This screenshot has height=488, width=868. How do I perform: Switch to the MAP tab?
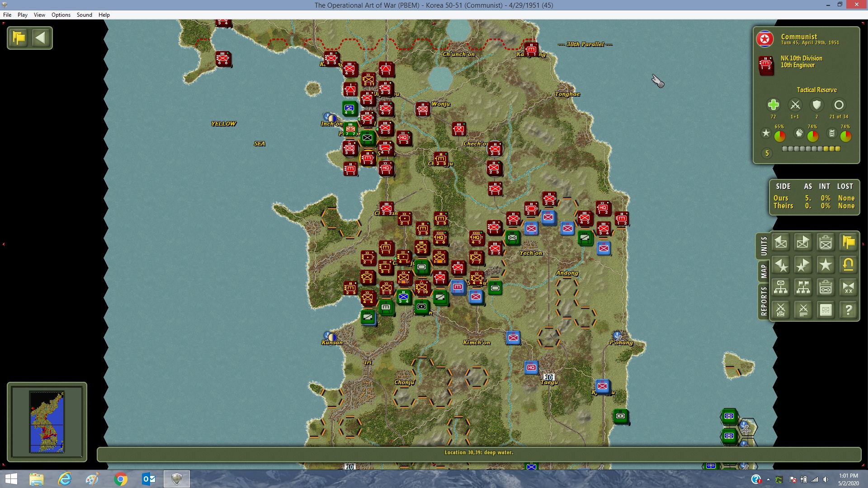pos(764,271)
